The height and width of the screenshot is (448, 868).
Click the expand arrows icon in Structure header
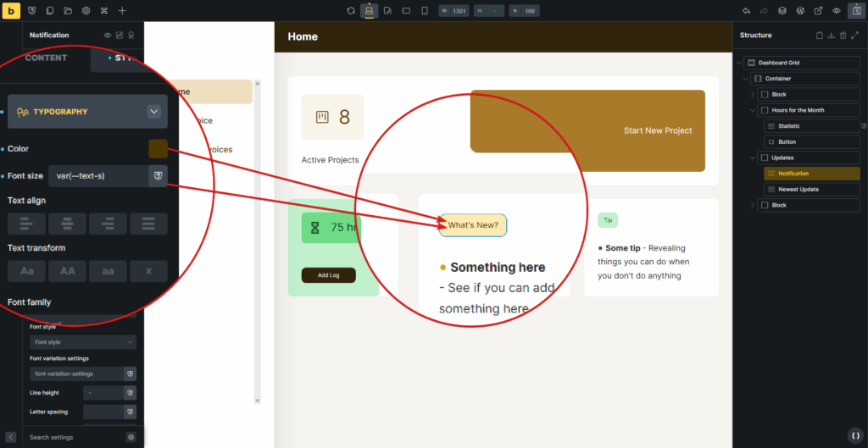tap(854, 36)
